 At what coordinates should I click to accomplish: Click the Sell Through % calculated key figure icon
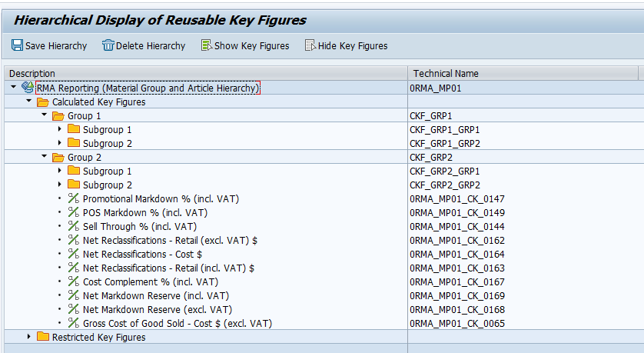[74, 226]
